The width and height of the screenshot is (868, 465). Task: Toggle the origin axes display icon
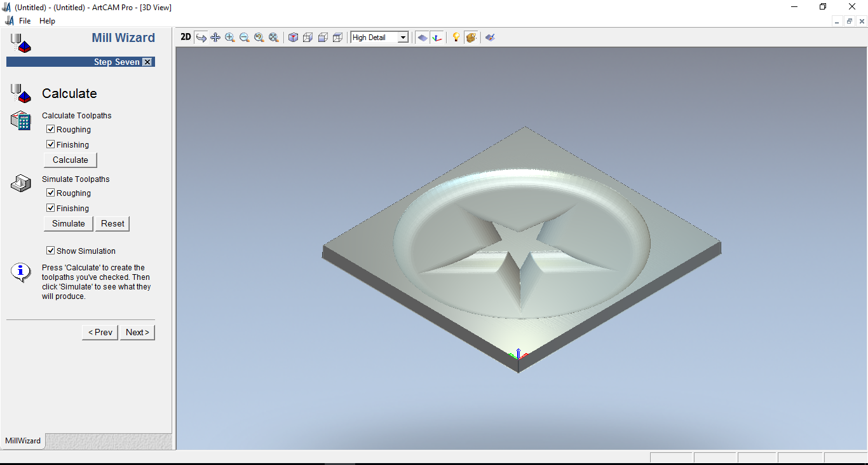point(437,38)
